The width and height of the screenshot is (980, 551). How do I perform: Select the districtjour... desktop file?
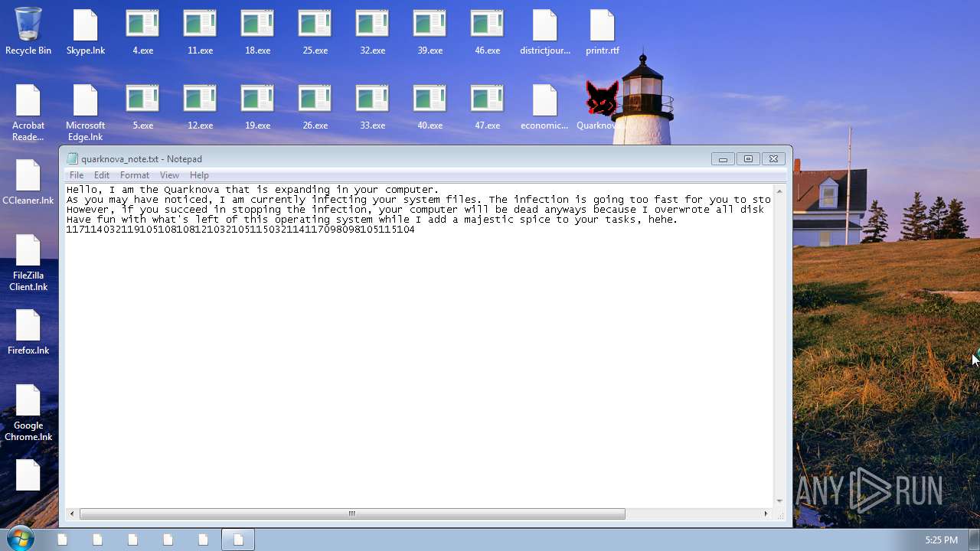(545, 31)
